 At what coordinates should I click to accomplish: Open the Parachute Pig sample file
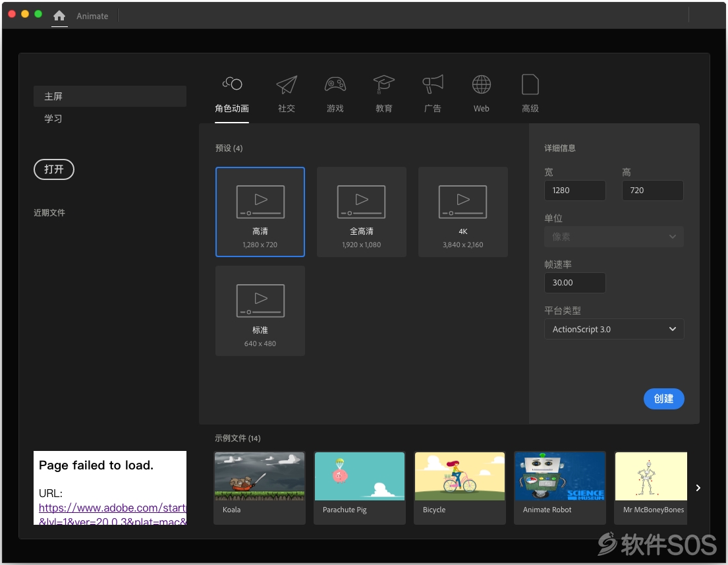point(359,488)
